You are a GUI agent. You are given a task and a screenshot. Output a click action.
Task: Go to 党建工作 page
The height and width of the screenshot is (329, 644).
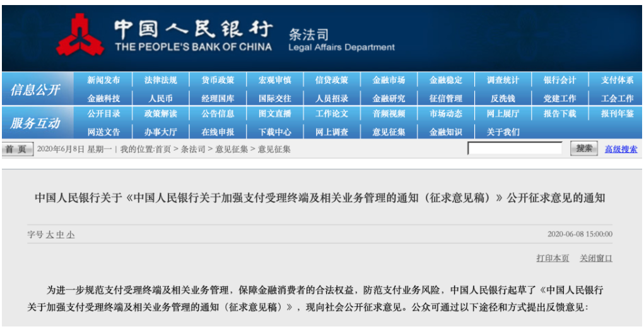coord(560,99)
